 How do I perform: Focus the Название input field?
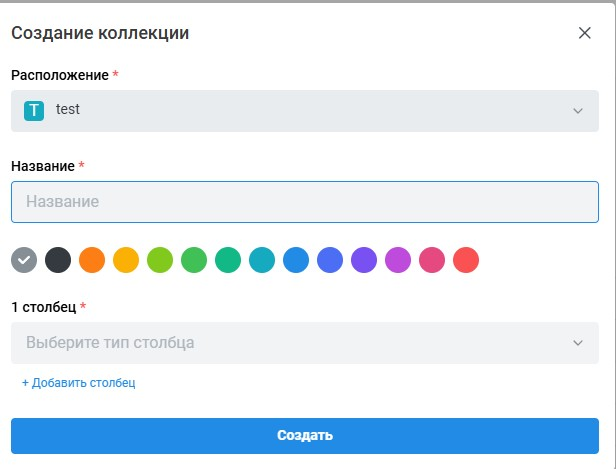pos(305,202)
